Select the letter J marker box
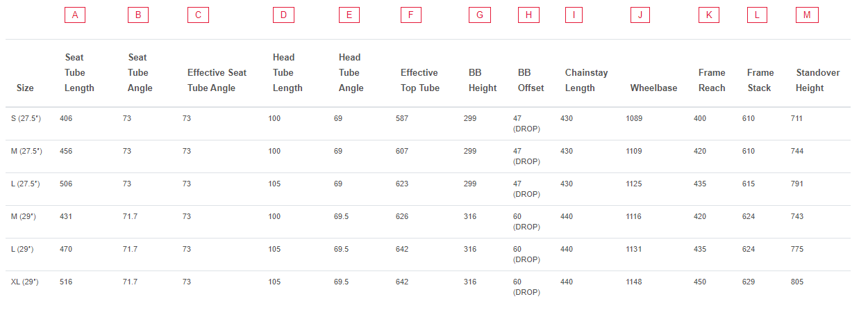Viewport: 868px width, 315px height. coord(640,15)
